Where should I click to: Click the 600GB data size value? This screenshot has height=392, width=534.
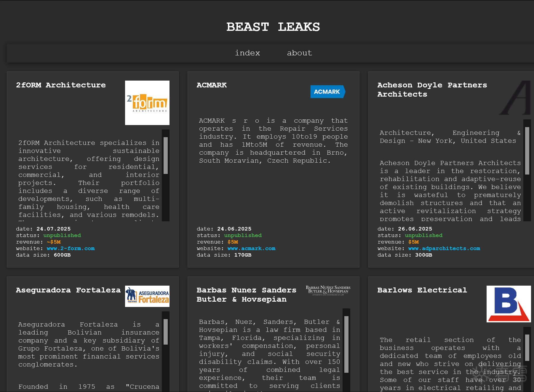pyautogui.click(x=62, y=255)
